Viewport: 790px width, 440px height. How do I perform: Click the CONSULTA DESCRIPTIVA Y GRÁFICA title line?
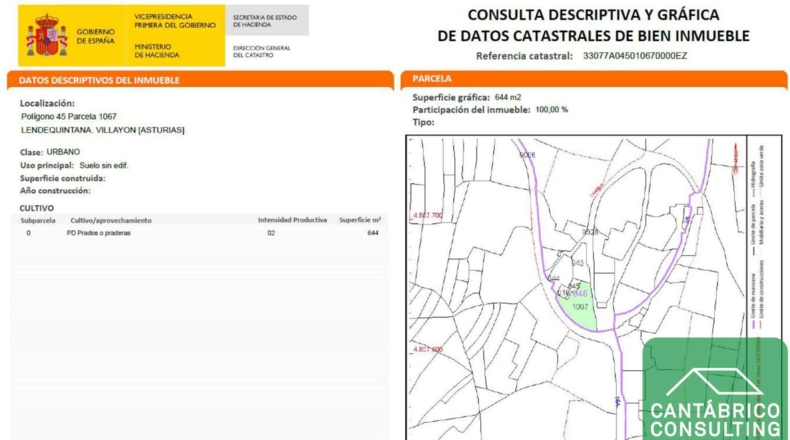pyautogui.click(x=593, y=15)
